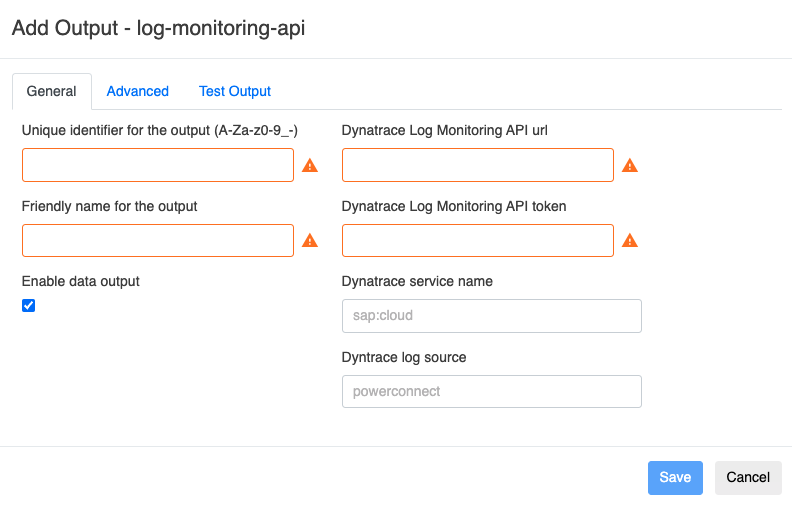Open the Test Output tab
The width and height of the screenshot is (792, 507).
coord(235,91)
